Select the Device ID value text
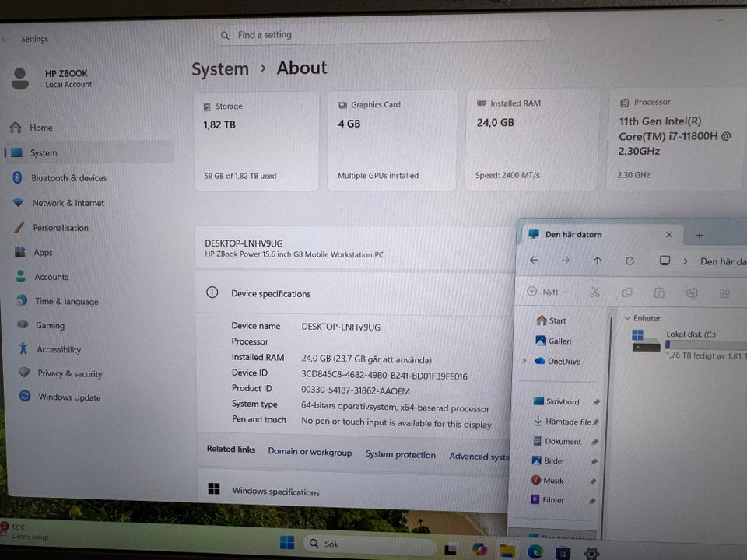The image size is (747, 560). coord(384,375)
